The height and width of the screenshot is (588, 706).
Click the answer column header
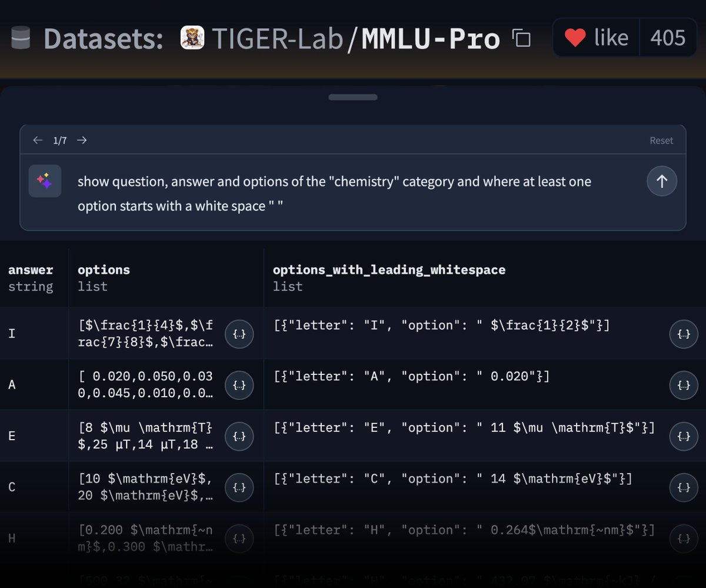point(34,278)
